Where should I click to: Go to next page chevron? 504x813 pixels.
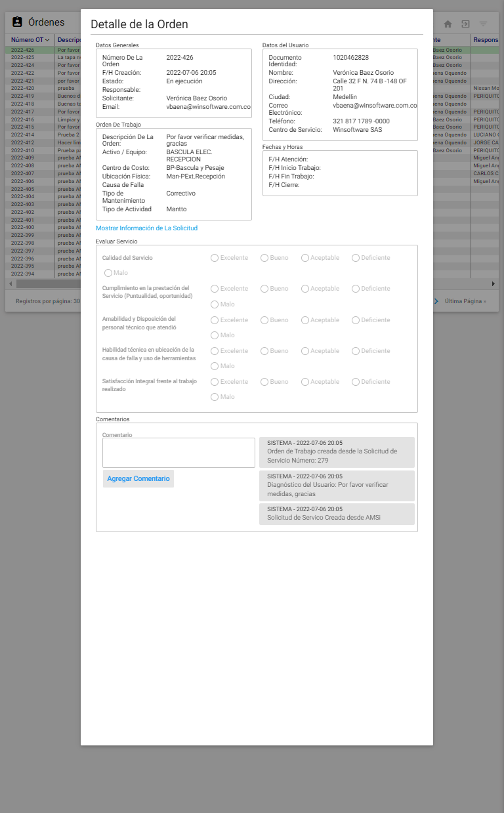click(436, 301)
